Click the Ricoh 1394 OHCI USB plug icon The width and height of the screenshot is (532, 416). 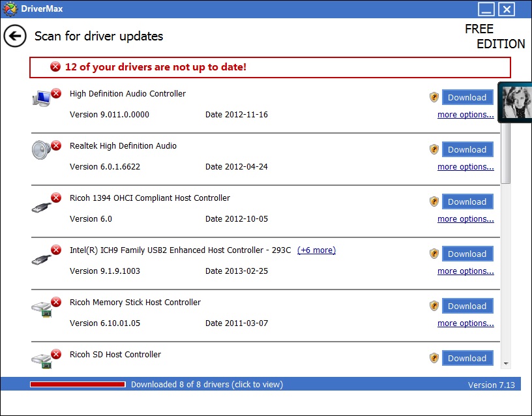[x=41, y=206]
